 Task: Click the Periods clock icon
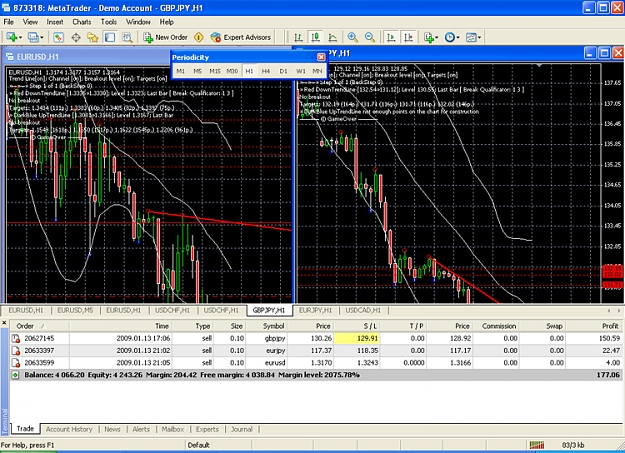tap(450, 37)
